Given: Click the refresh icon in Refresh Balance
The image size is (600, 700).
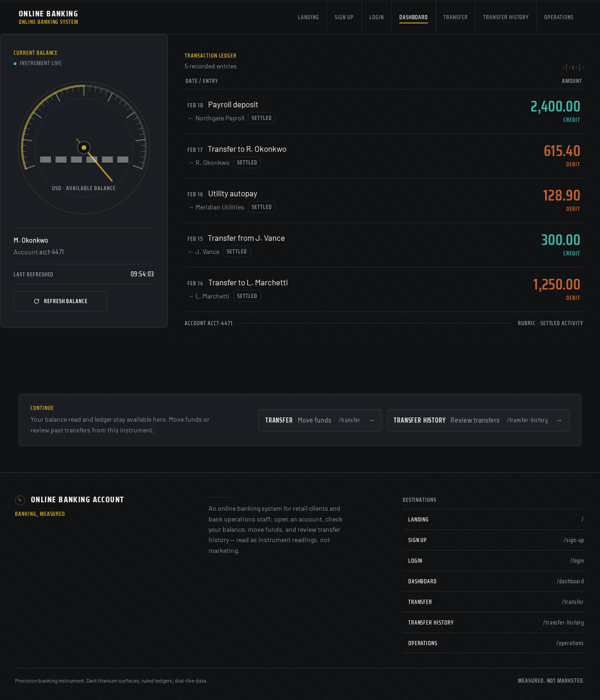Looking at the screenshot, I should point(37,301).
